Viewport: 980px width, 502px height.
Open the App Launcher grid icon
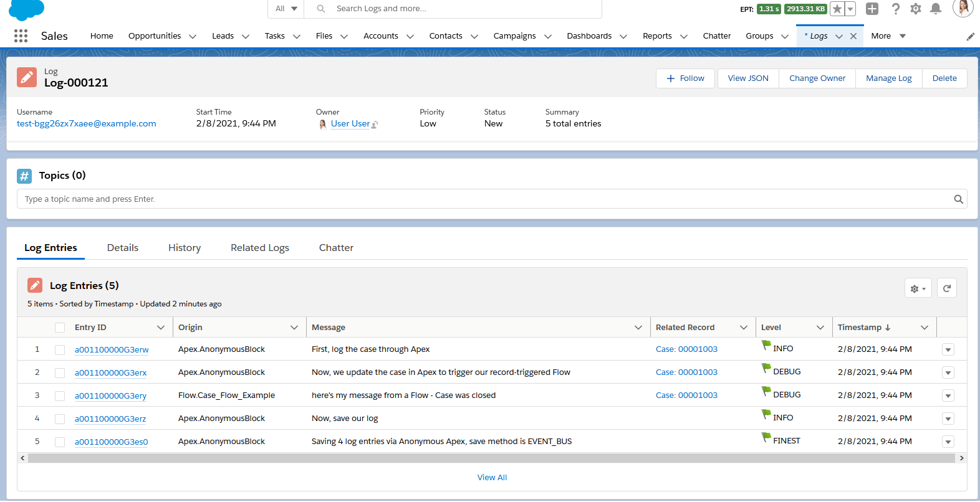point(21,36)
